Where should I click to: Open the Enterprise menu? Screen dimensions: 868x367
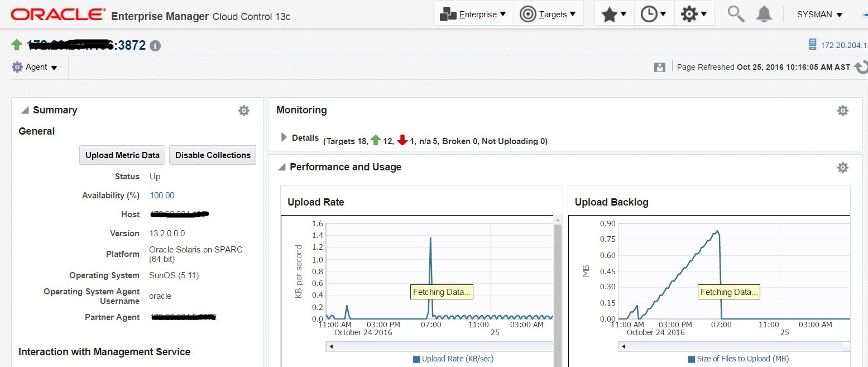pyautogui.click(x=473, y=14)
